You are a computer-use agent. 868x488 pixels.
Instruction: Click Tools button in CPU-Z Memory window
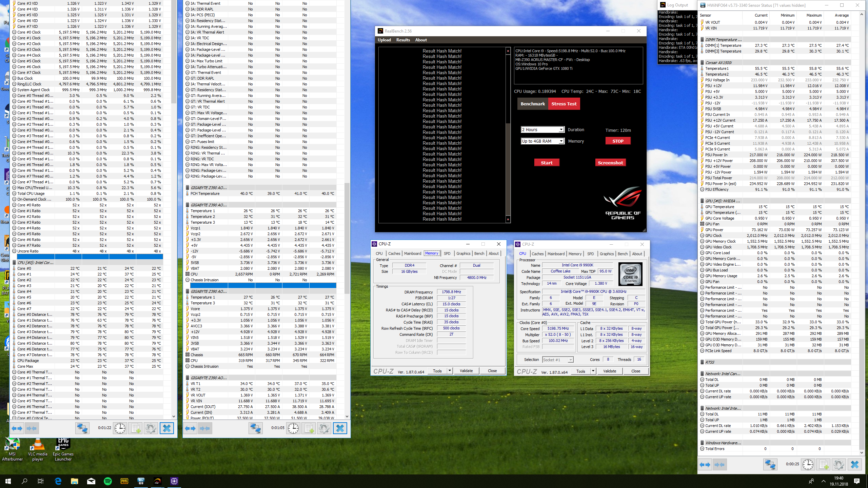(x=437, y=371)
